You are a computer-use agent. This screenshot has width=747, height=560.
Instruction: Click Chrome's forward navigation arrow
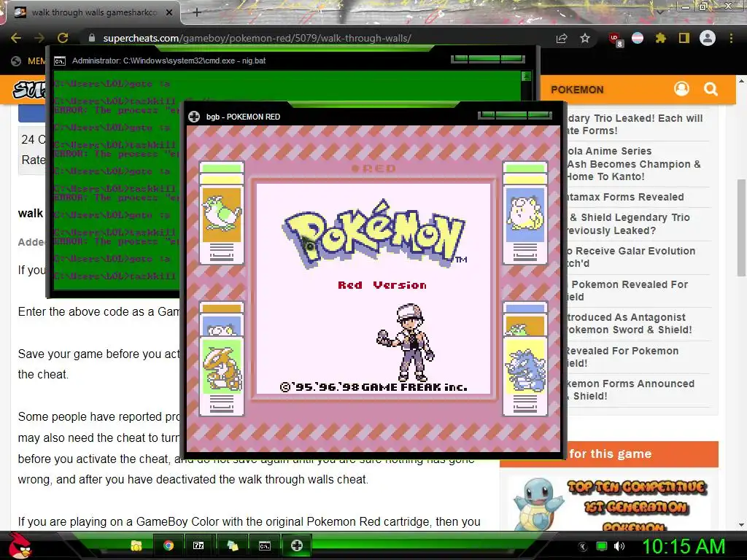(x=39, y=38)
